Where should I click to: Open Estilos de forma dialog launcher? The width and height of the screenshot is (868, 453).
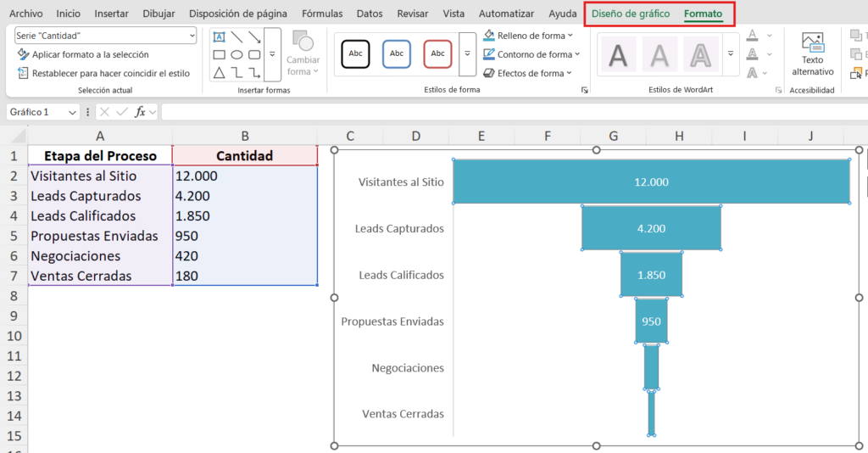(x=585, y=90)
